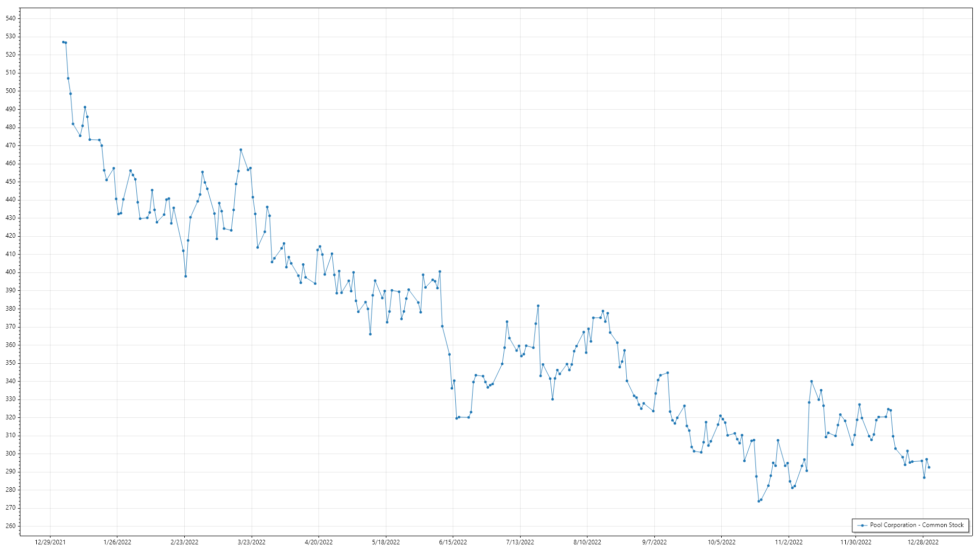
Task: Click the 3/23/2022 x-axis date label
Action: click(252, 542)
